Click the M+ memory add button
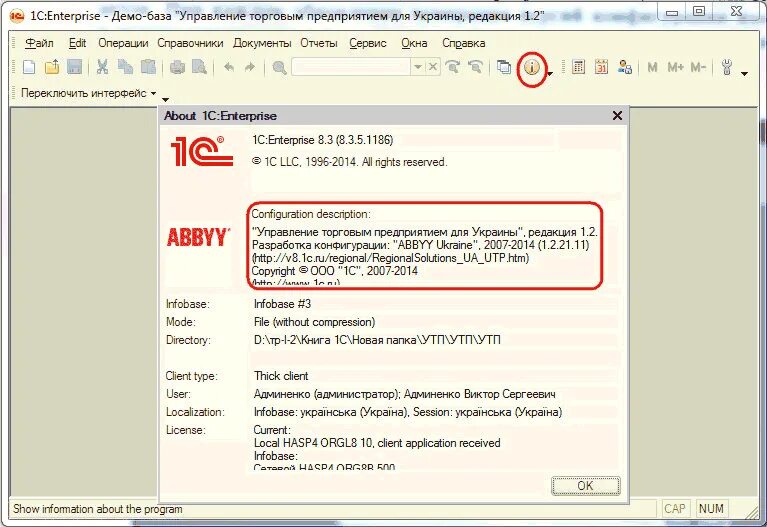The image size is (767, 527). (676, 67)
